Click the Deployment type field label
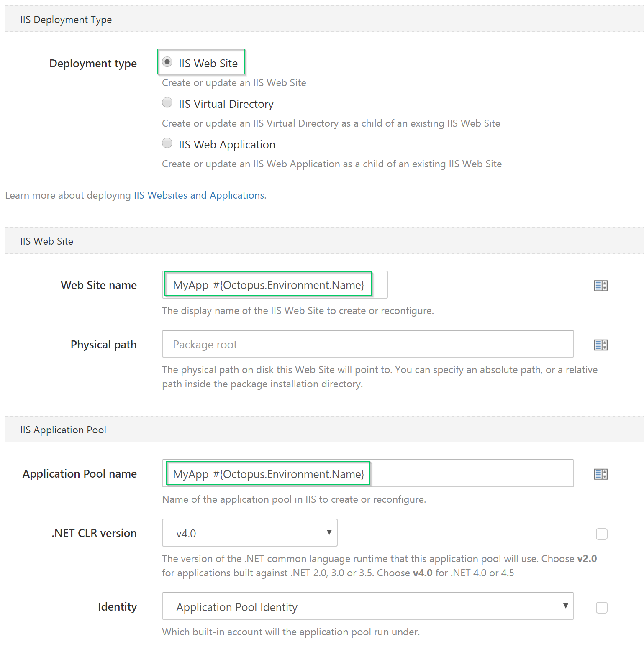The image size is (644, 652). (93, 64)
